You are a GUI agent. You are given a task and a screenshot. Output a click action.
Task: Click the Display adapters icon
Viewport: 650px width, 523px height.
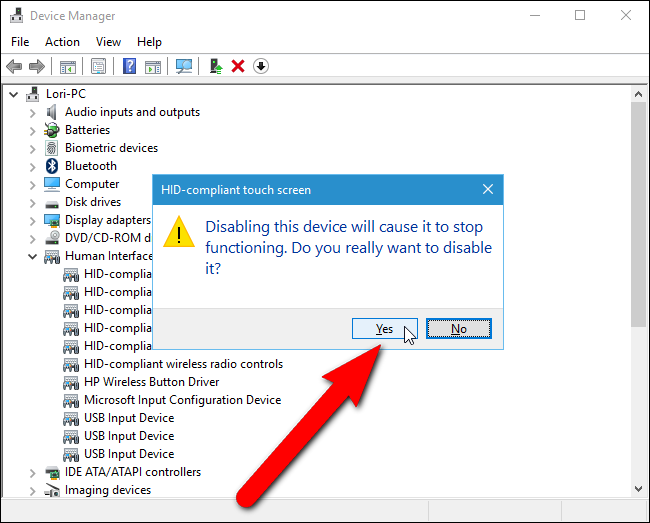coord(52,220)
